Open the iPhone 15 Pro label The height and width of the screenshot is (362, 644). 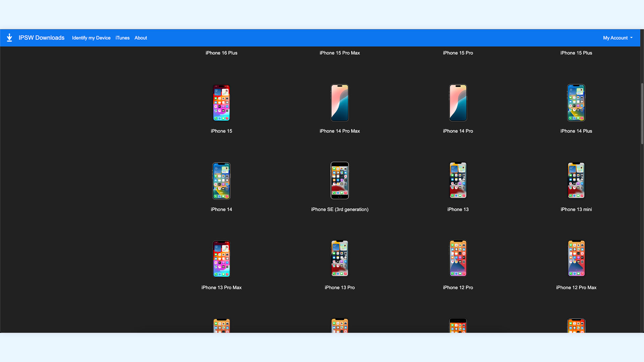pos(458,53)
